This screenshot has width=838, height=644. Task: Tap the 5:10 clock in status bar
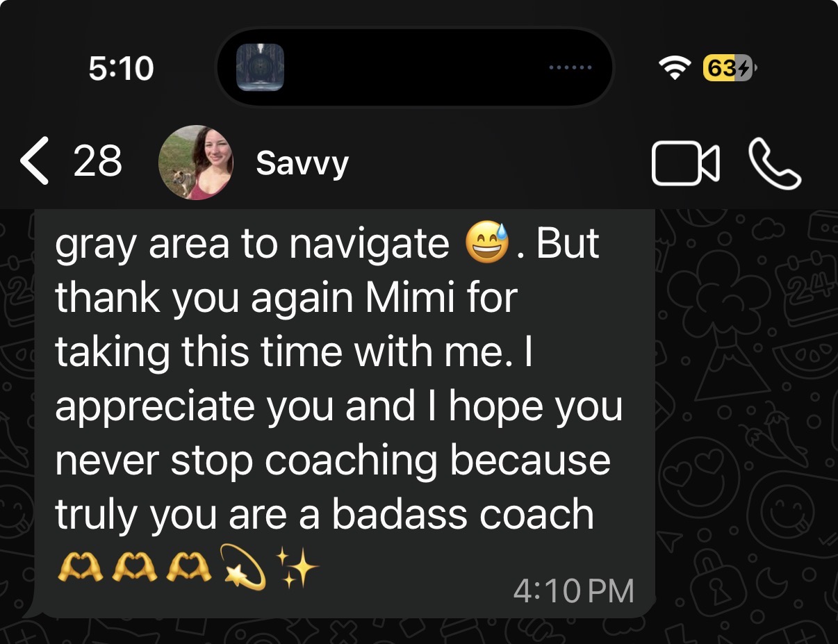coord(122,68)
